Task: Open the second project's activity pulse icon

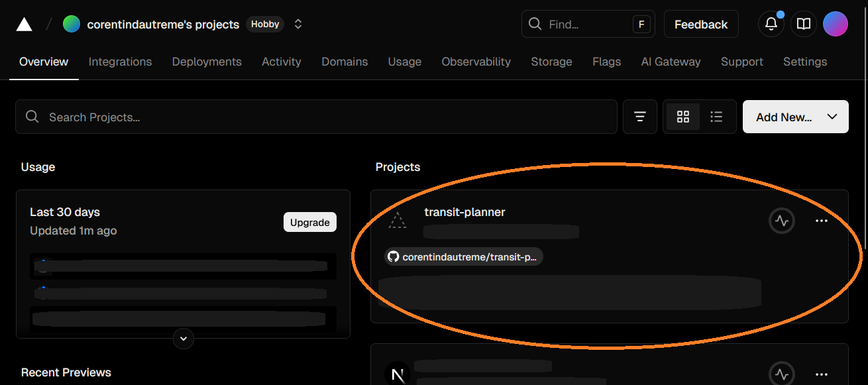Action: click(x=782, y=374)
